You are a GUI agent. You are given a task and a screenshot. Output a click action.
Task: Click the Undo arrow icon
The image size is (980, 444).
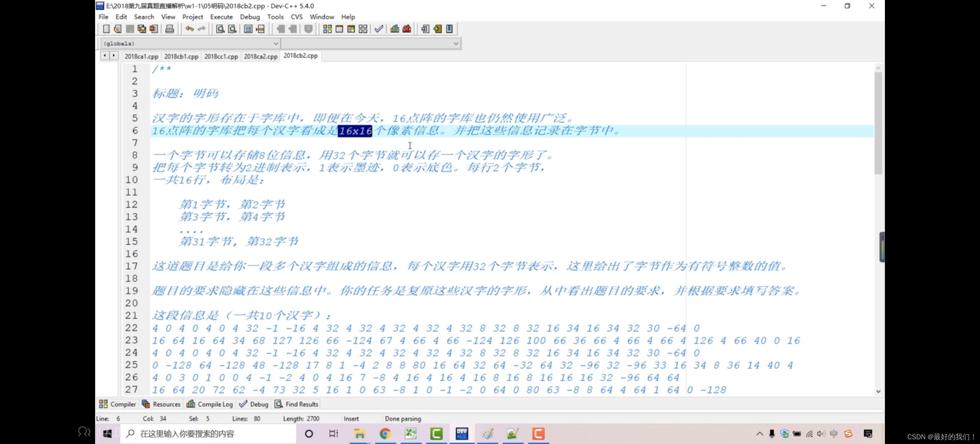click(189, 29)
